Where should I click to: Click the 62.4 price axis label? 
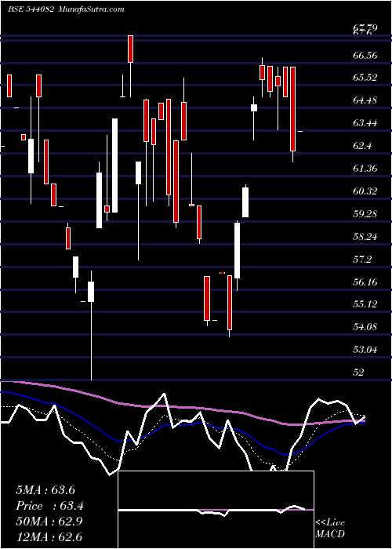(x=362, y=147)
